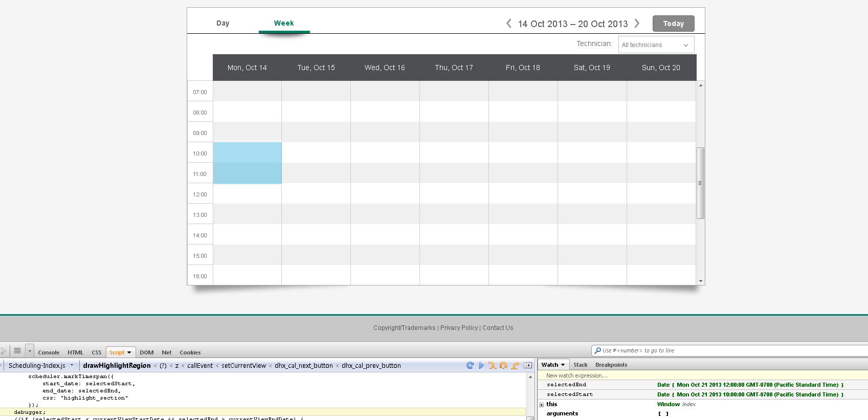
Task: Click callEvent in the call stack breadcrumb
Action: [200, 365]
